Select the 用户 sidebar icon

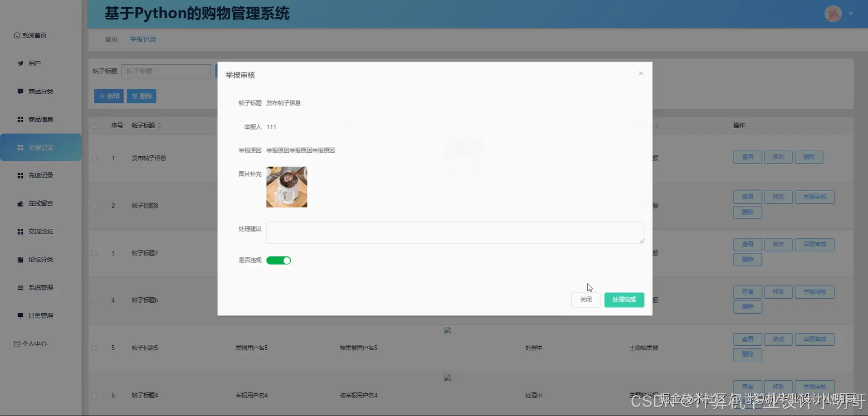20,63
